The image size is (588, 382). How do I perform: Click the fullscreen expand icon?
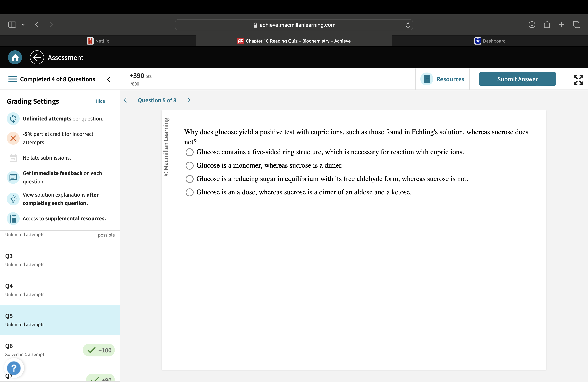578,80
